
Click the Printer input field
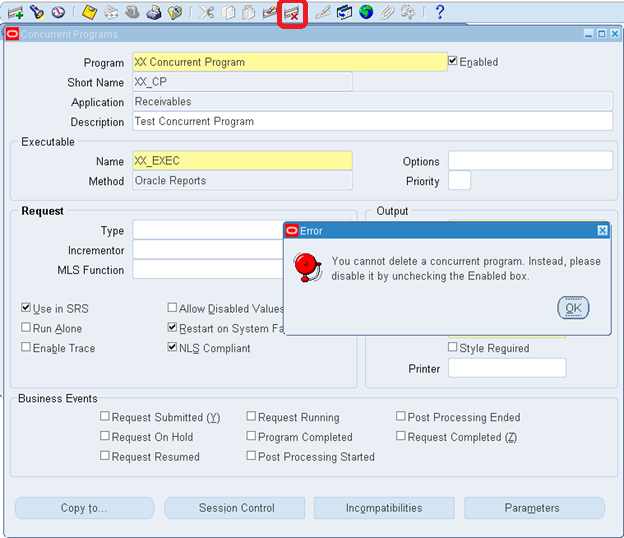[x=507, y=368]
